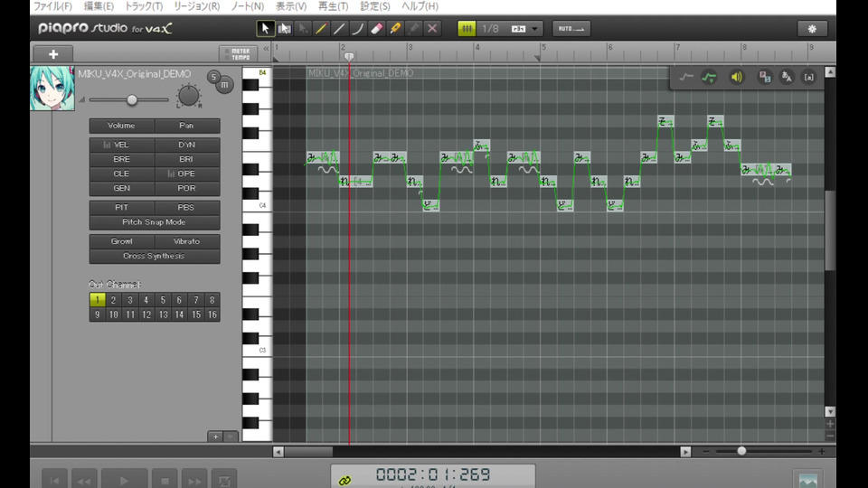
Task: Click the link icon beside timecode
Action: tap(344, 480)
